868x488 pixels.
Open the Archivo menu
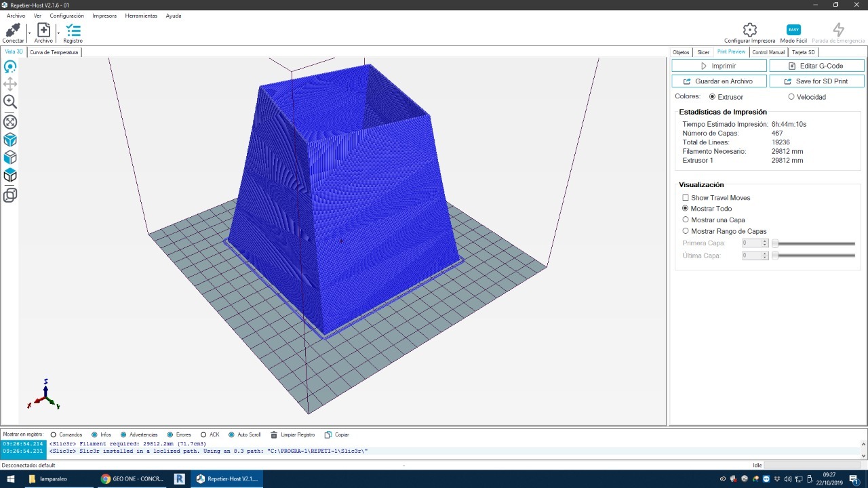[x=16, y=16]
